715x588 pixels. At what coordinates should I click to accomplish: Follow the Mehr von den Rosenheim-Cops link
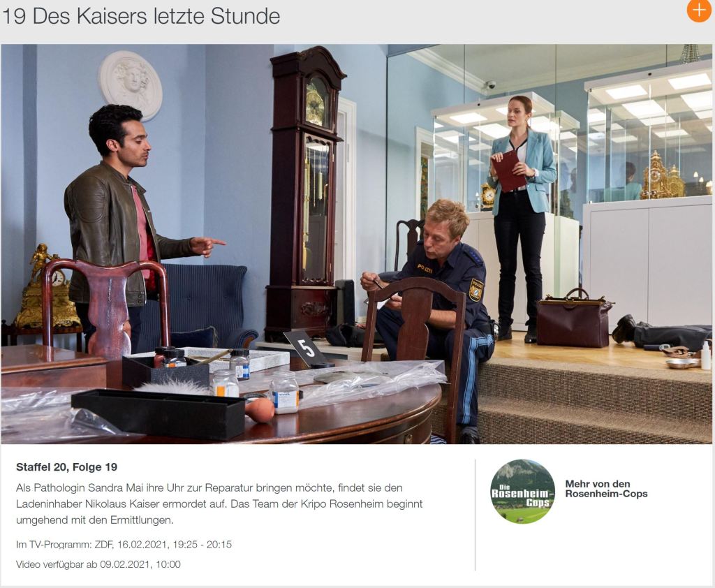coord(606,489)
